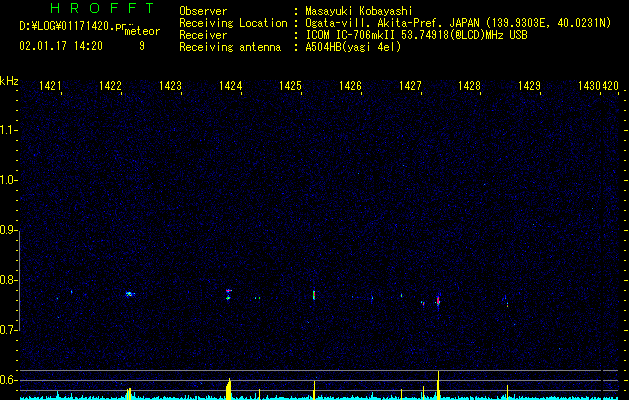
Task: Select the date stamp 02.01.17 14:20
Action: click(x=61, y=46)
